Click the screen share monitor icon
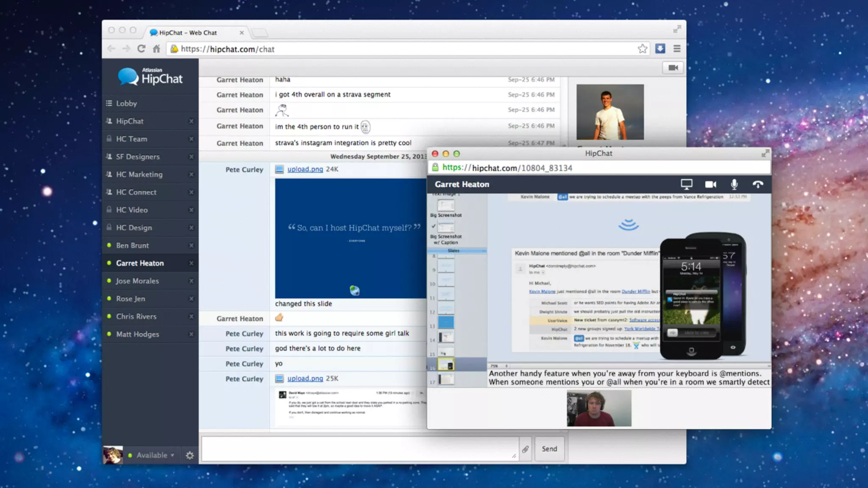868x488 pixels. tap(686, 184)
